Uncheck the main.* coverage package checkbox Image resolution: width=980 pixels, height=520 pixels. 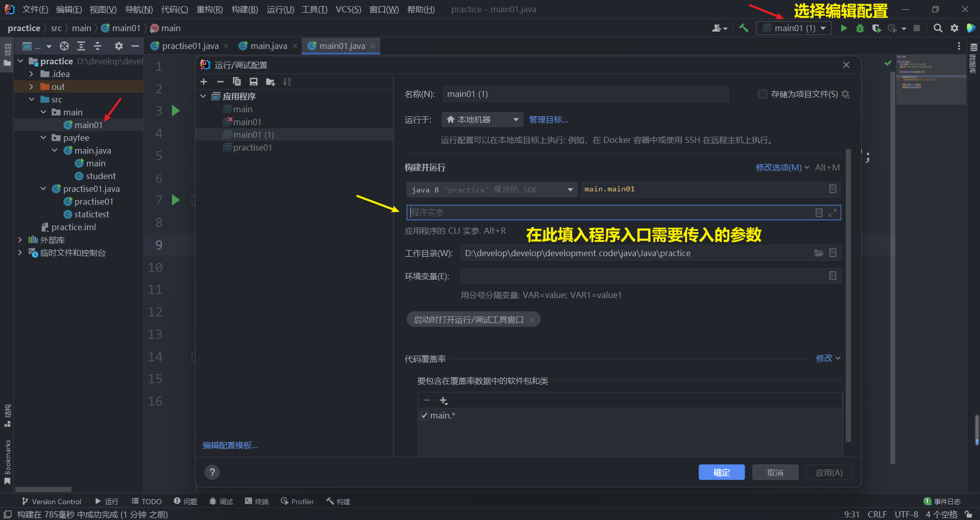coord(424,415)
